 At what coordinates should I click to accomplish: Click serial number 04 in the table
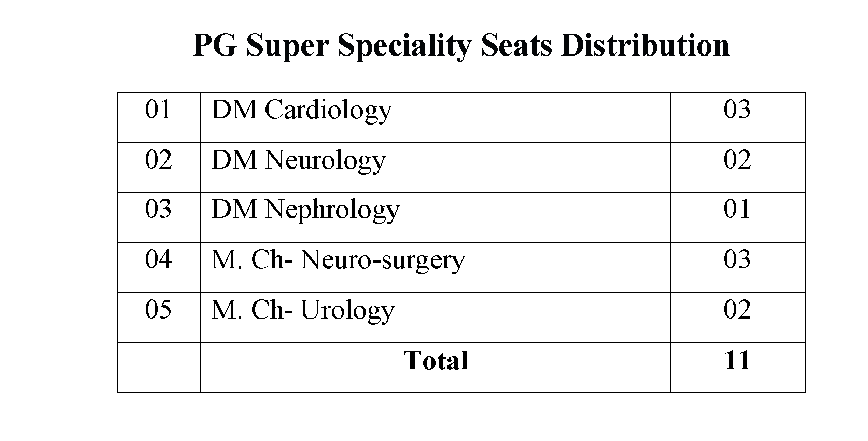tap(158, 259)
